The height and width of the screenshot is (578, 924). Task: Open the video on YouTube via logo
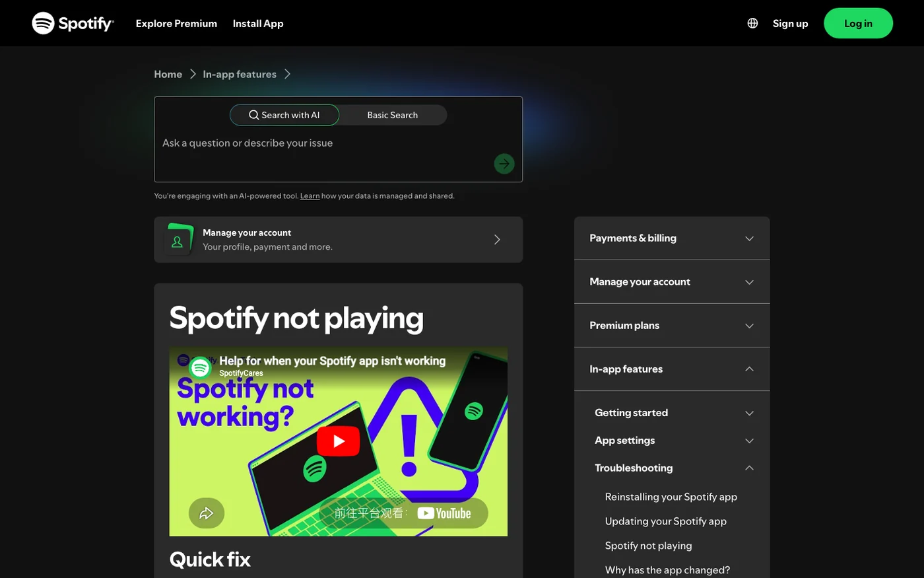click(444, 513)
